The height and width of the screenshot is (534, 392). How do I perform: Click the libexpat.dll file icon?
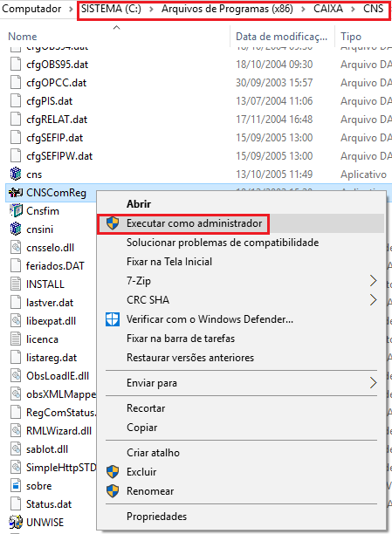pyautogui.click(x=16, y=321)
